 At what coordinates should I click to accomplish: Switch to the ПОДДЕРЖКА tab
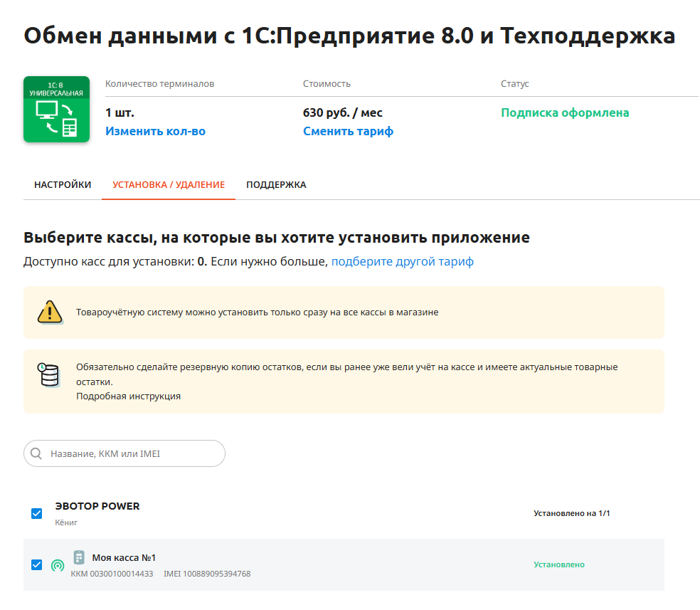tap(276, 185)
